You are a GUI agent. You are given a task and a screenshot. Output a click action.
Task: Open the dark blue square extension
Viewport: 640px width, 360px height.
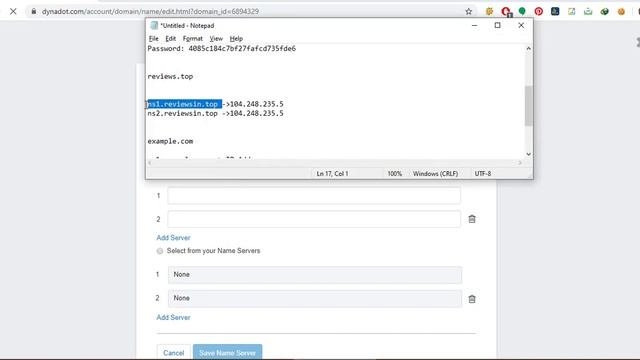[555, 11]
